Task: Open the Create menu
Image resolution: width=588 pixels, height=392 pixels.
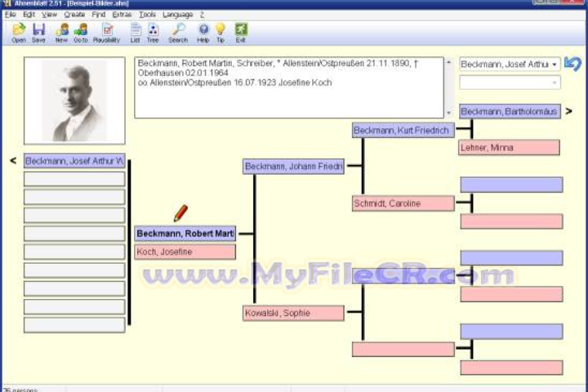Action: [74, 15]
